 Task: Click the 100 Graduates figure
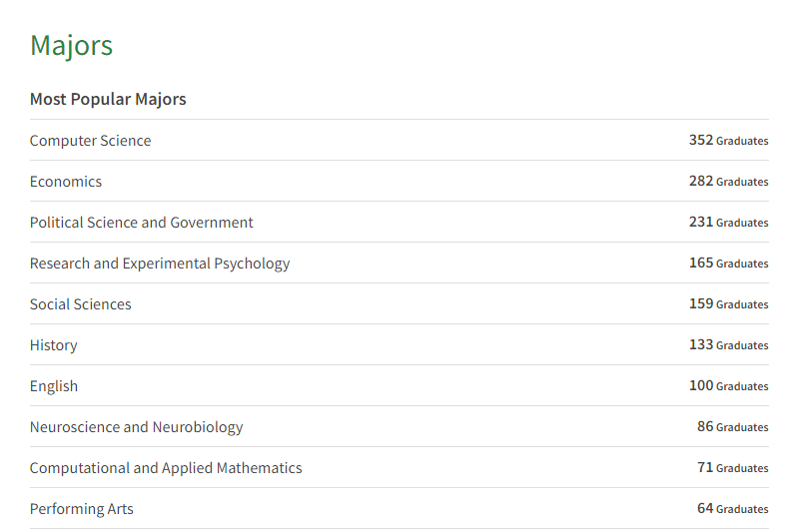(728, 386)
